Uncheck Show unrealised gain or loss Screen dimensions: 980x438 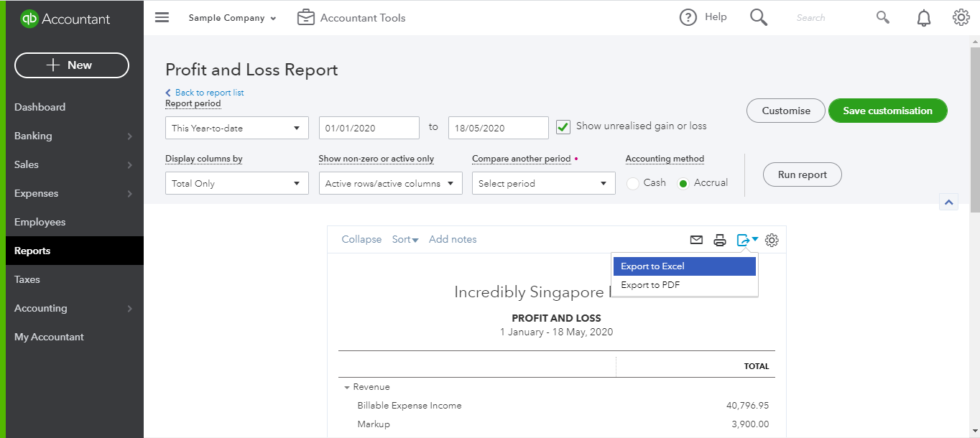563,127
